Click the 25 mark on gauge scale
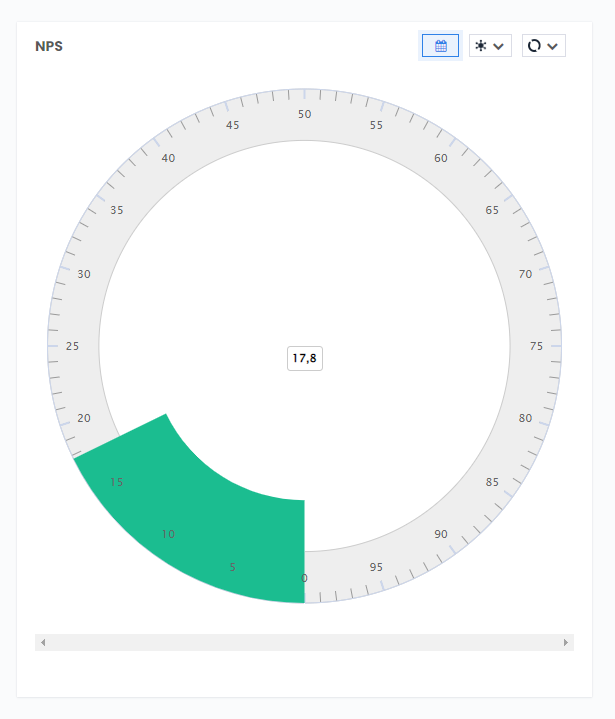The height and width of the screenshot is (719, 615). click(72, 346)
